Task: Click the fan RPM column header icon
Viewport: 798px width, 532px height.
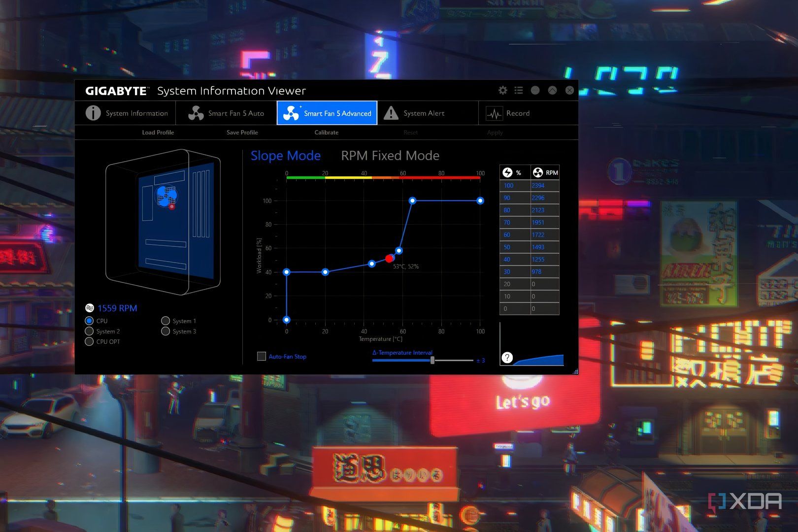Action: (538, 172)
